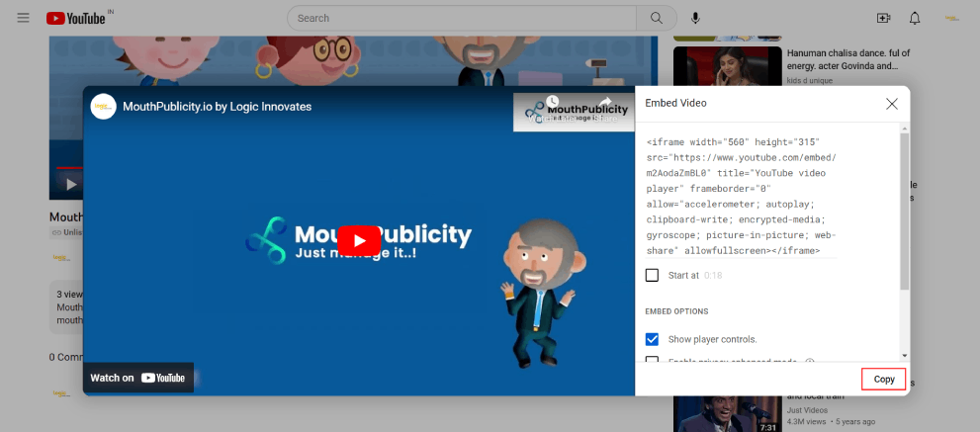Uncheck Show player controls
The height and width of the screenshot is (432, 980).
[652, 339]
